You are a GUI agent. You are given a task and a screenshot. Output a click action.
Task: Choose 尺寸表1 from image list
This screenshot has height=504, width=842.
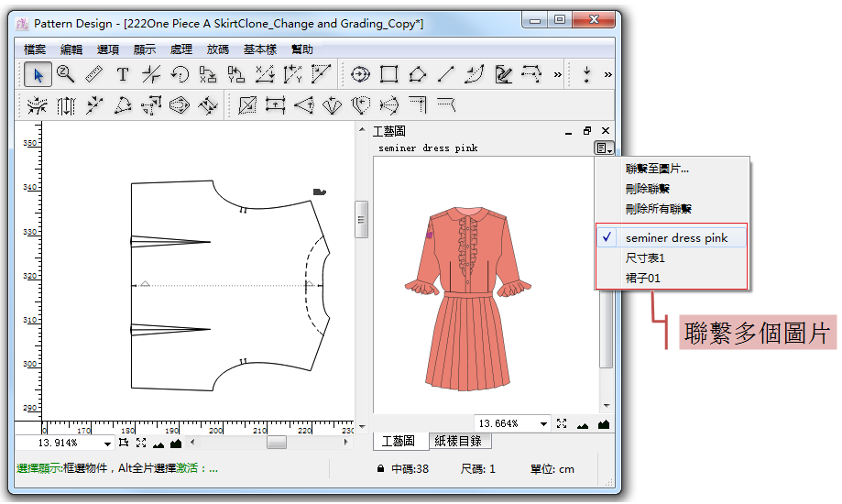[x=645, y=257]
